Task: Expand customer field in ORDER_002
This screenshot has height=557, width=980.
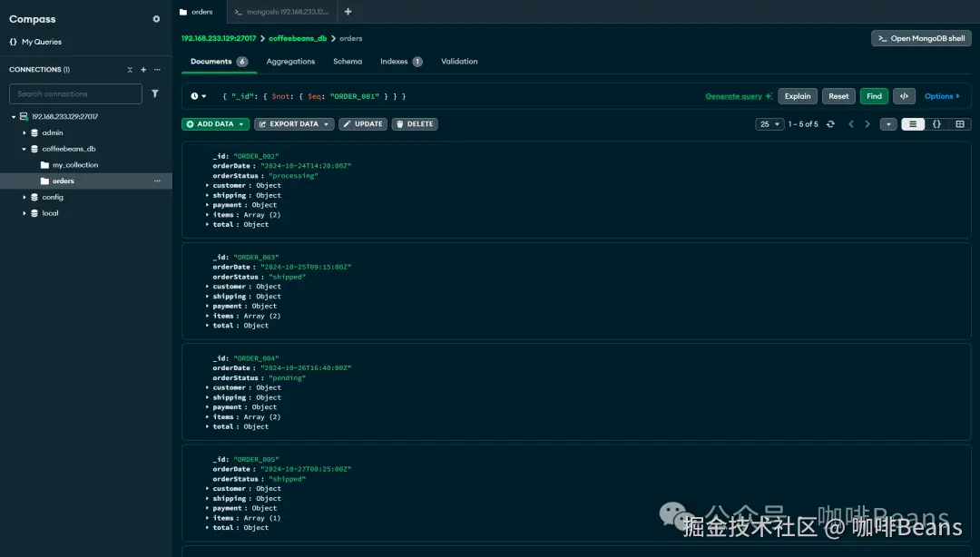Action: coord(208,186)
